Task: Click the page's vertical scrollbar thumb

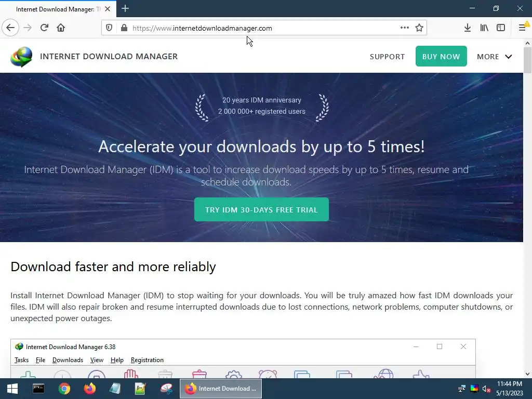Action: point(528,60)
